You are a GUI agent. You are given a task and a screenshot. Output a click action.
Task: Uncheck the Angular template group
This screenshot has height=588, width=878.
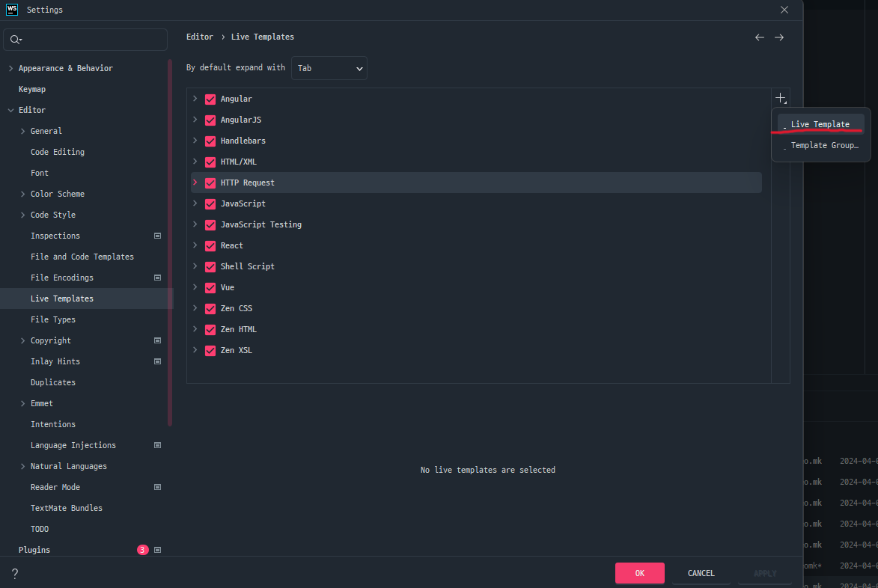210,99
